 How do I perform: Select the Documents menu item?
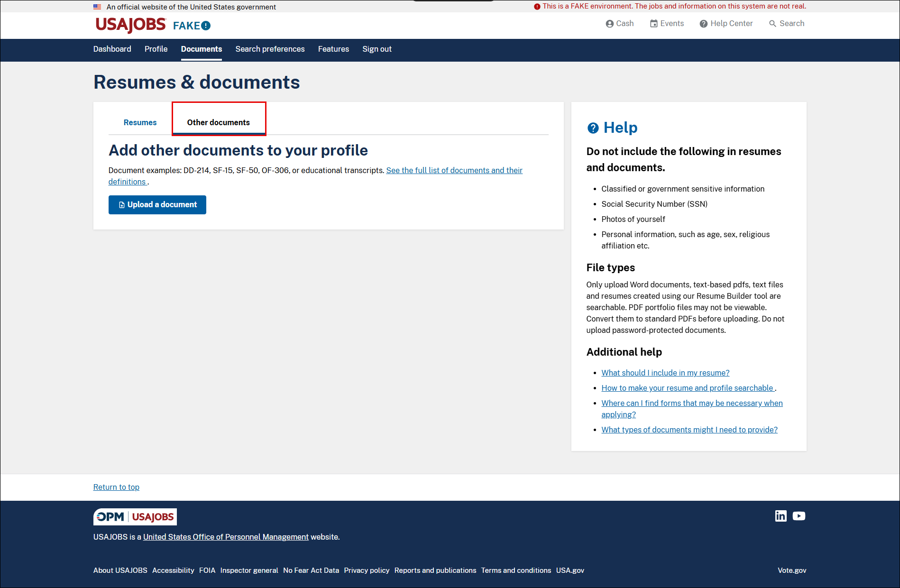(202, 49)
